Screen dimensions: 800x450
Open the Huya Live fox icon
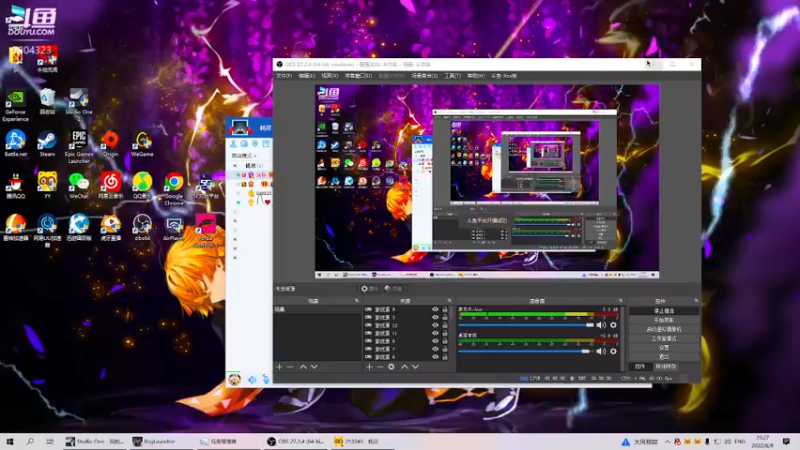click(x=110, y=228)
